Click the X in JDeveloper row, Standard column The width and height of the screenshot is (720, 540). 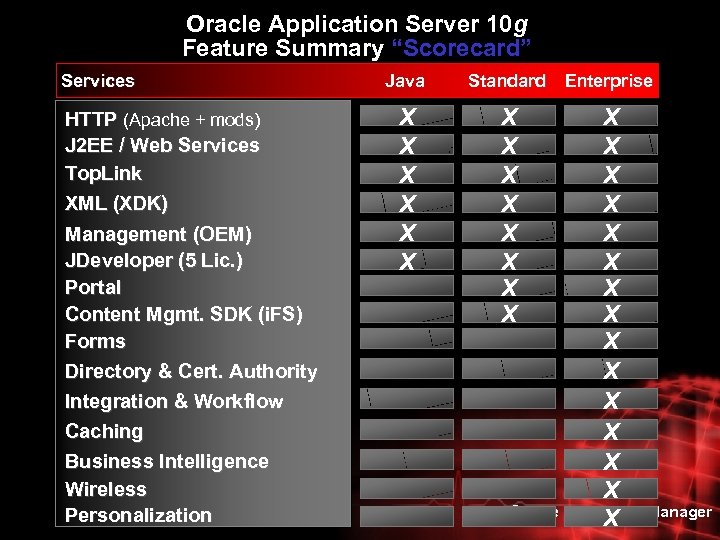[509, 261]
